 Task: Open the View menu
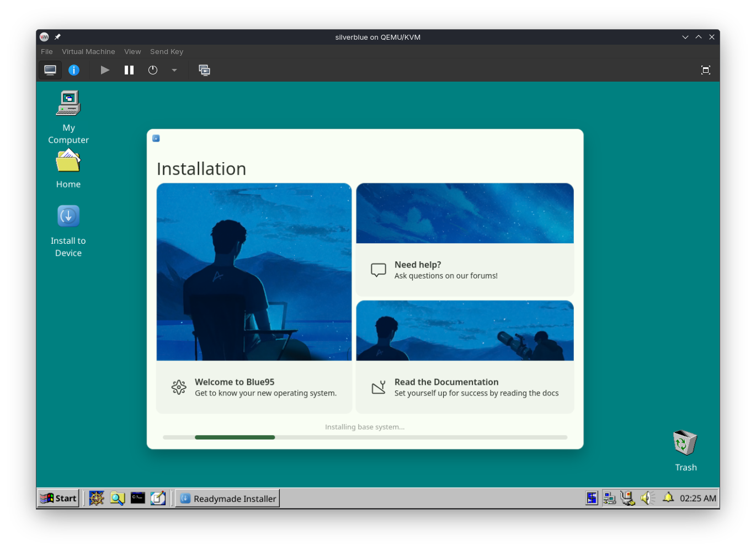pyautogui.click(x=132, y=52)
